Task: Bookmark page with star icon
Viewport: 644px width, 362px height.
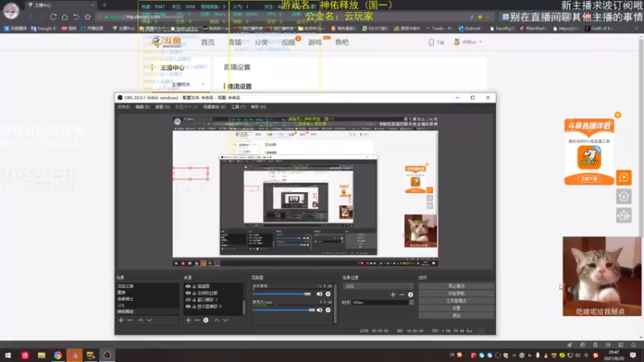Action: tap(88, 17)
